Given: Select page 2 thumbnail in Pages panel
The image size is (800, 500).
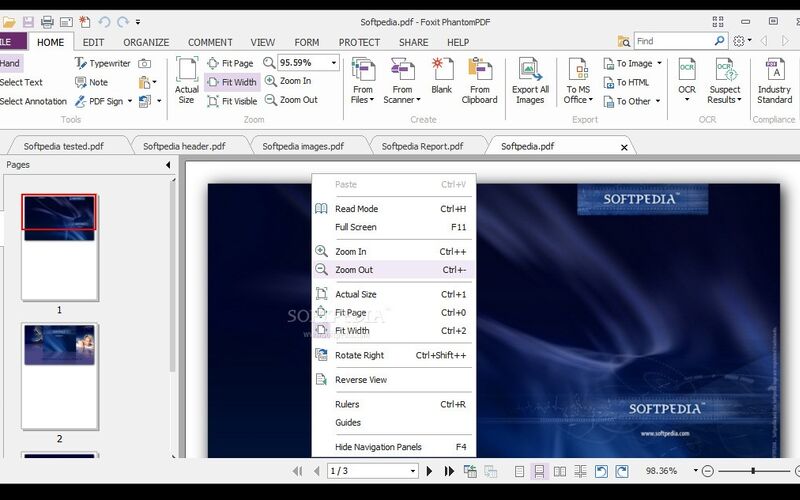Looking at the screenshot, I should [x=60, y=377].
